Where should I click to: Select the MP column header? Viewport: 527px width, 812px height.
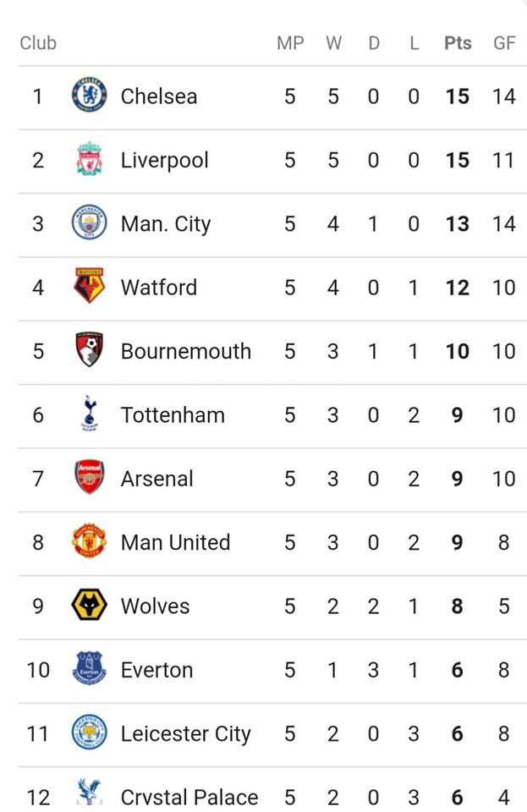[x=290, y=43]
